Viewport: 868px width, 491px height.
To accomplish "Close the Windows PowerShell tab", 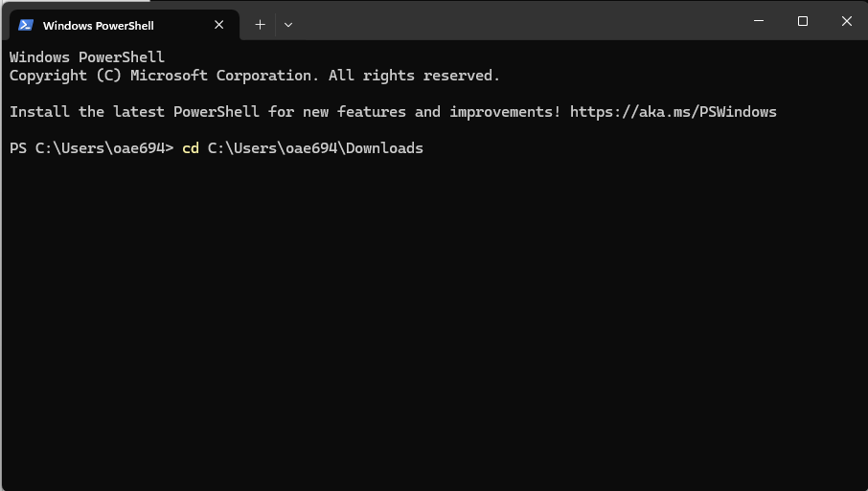I will pos(219,25).
